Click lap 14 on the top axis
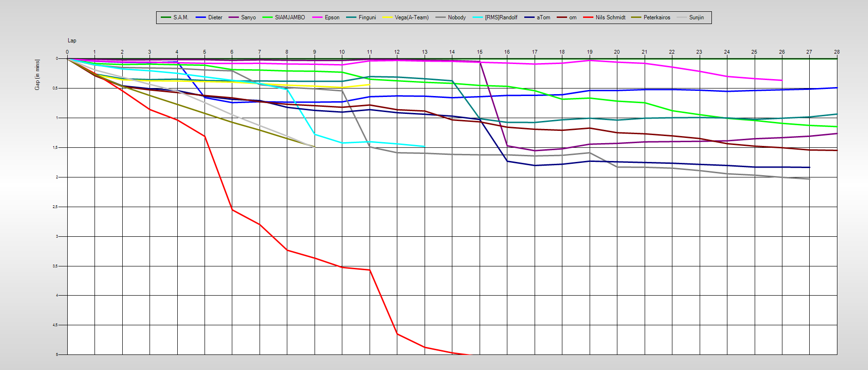Screen dimensions: 868x370 click(x=452, y=52)
